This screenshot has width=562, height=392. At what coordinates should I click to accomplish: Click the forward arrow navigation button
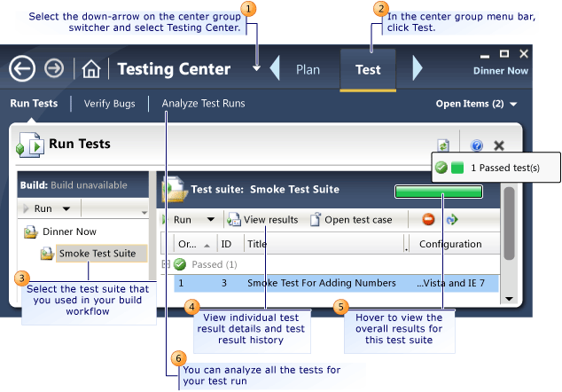[x=54, y=68]
